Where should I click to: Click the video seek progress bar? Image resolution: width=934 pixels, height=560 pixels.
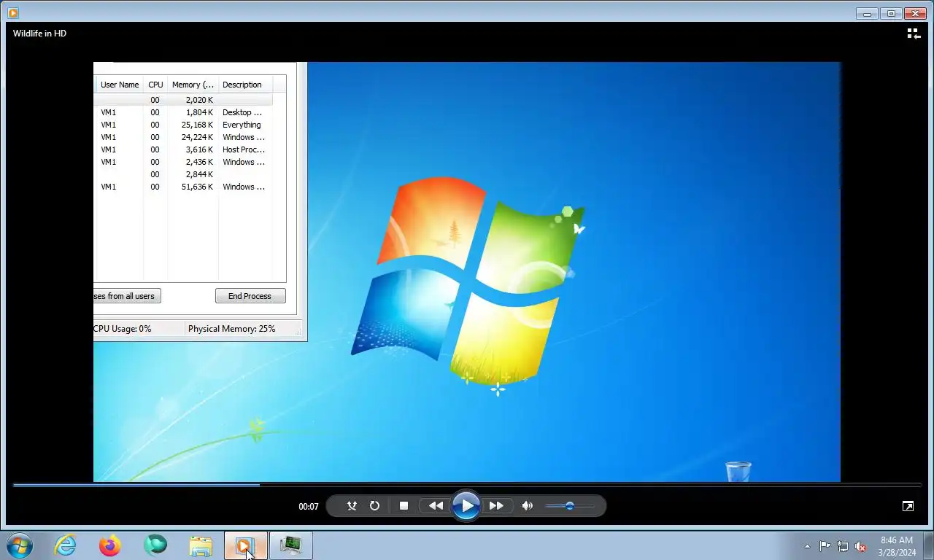[x=467, y=485]
